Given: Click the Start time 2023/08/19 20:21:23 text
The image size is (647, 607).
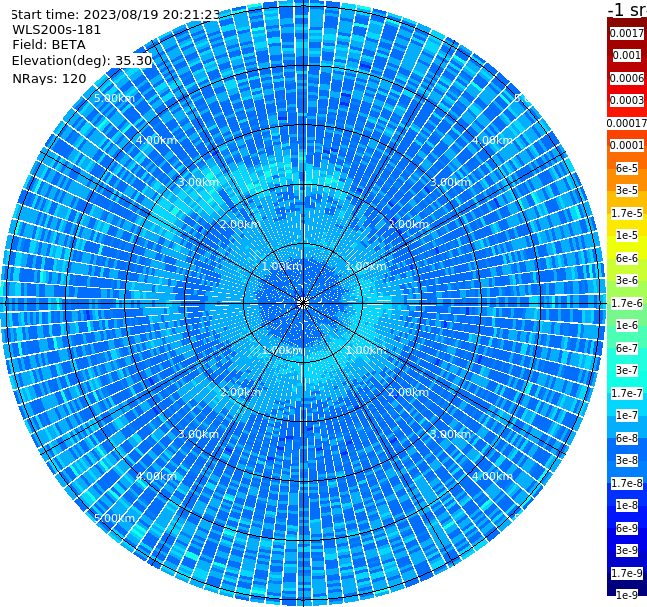Looking at the screenshot, I should (115, 14).
